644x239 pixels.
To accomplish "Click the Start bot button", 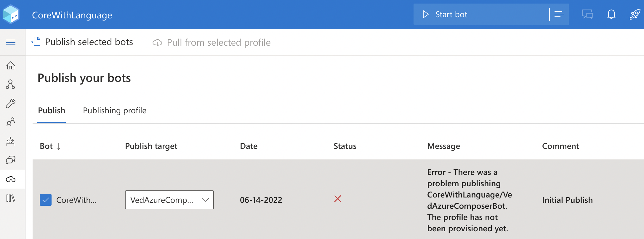I will (x=481, y=14).
